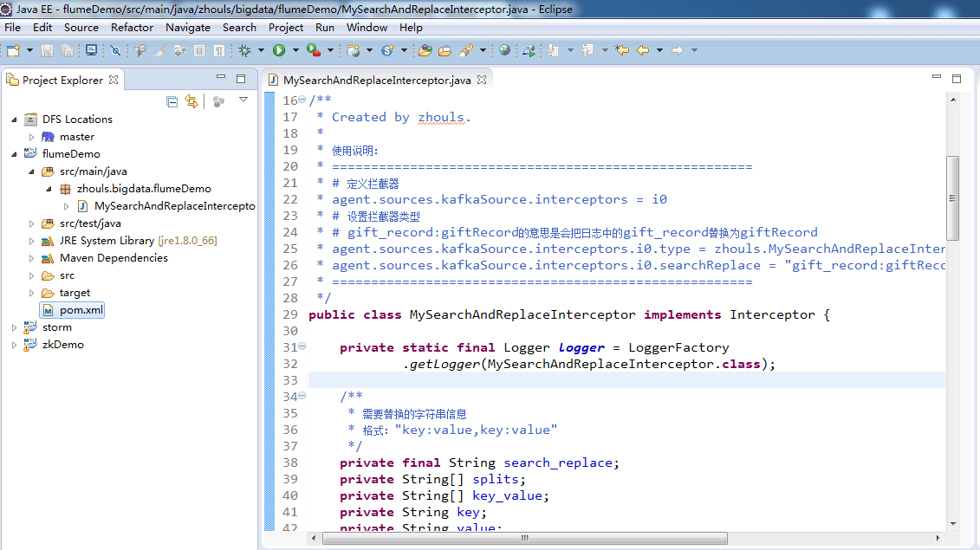Open the Back history dropdown arrow
This screenshot has width=980, height=550.
click(659, 50)
